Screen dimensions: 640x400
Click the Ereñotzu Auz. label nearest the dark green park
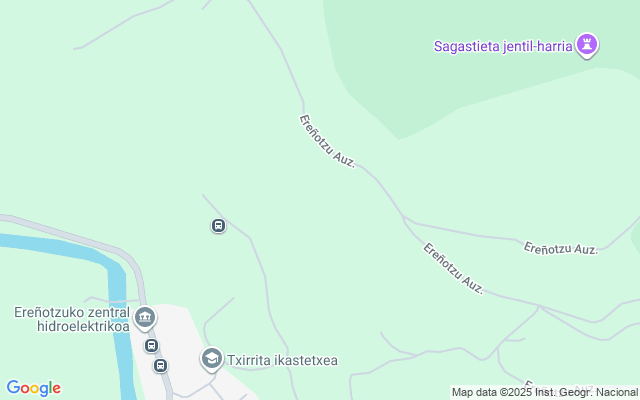[328, 141]
